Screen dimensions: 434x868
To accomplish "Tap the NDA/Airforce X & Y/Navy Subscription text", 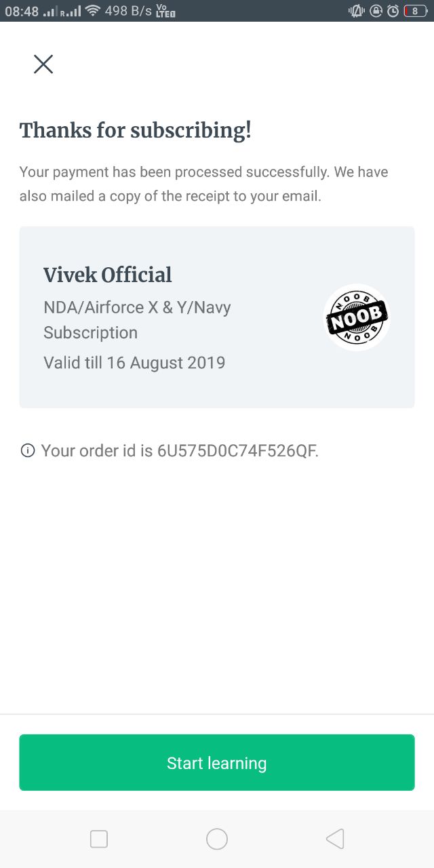I will click(x=137, y=320).
